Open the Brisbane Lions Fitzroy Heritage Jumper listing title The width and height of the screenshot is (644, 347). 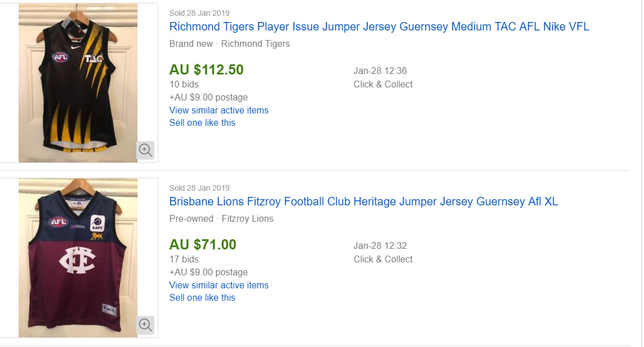(363, 201)
